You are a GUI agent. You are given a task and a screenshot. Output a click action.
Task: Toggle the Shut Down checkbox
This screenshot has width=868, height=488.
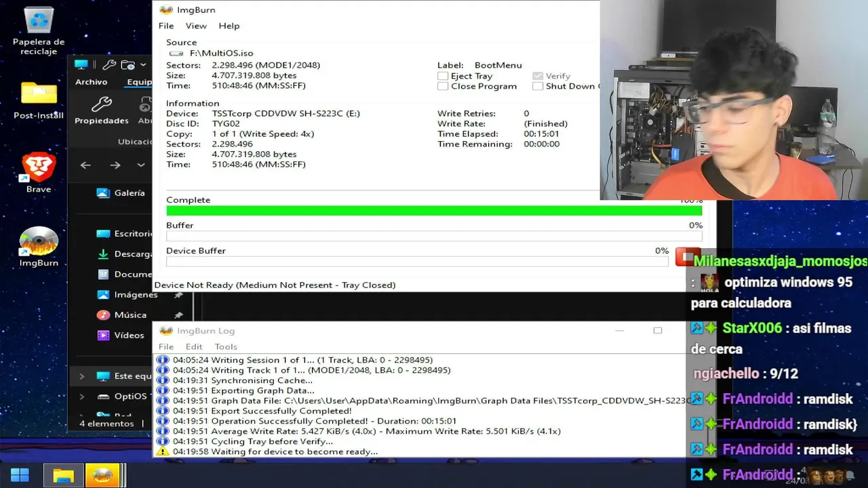point(538,86)
